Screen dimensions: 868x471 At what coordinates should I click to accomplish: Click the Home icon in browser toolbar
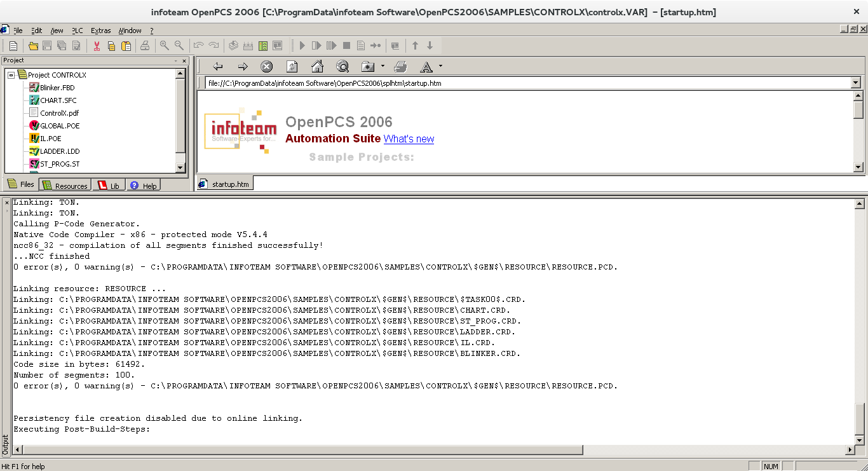point(317,66)
